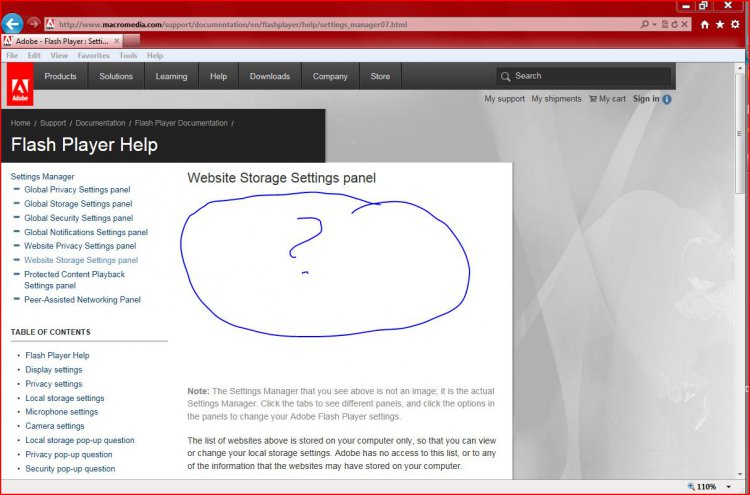Open Help in Adobe navigation bar

(x=219, y=76)
